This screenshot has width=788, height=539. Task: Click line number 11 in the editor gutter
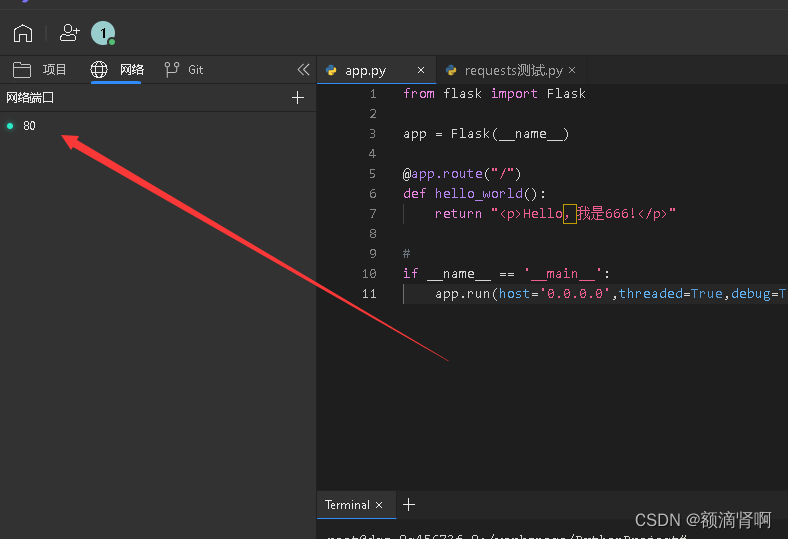370,293
